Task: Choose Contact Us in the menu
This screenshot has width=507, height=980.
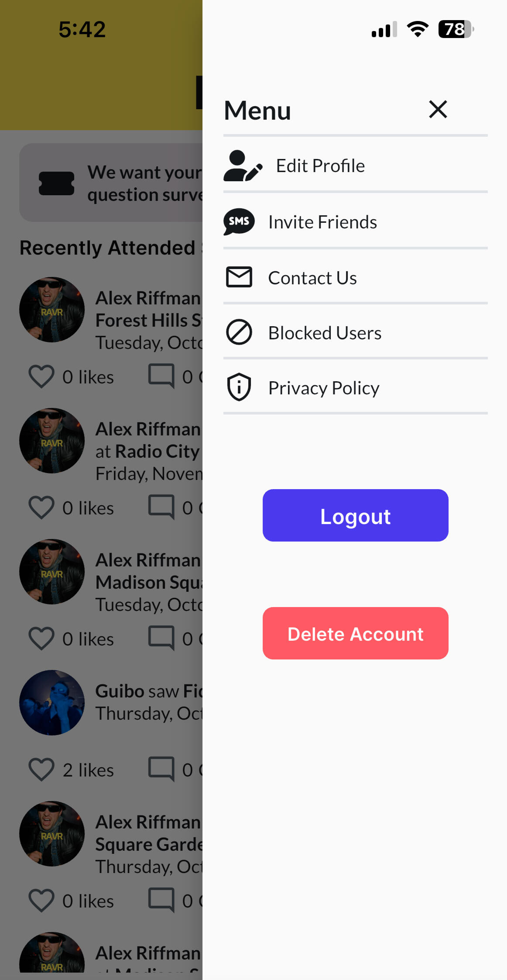Action: pyautogui.click(x=312, y=278)
